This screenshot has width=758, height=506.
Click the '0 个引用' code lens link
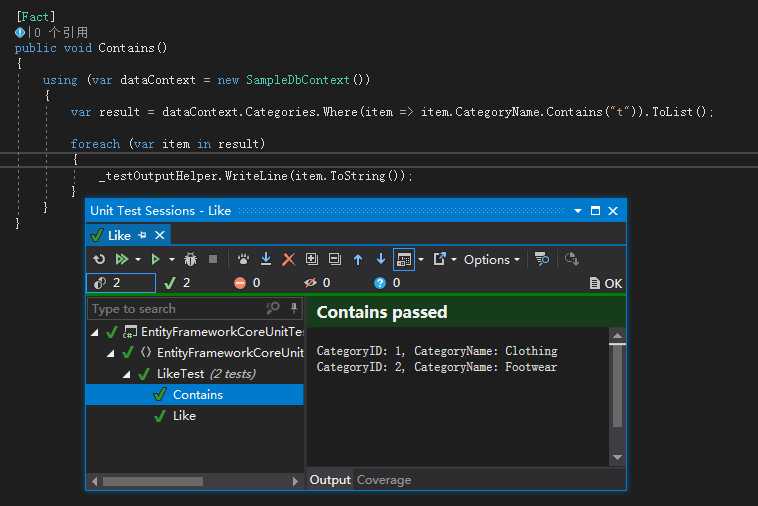(x=61, y=32)
